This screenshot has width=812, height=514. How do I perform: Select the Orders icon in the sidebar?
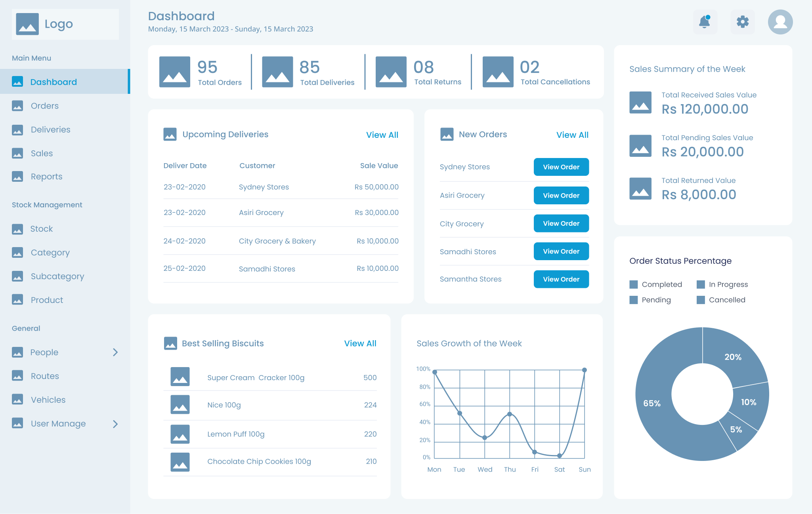tap(18, 106)
